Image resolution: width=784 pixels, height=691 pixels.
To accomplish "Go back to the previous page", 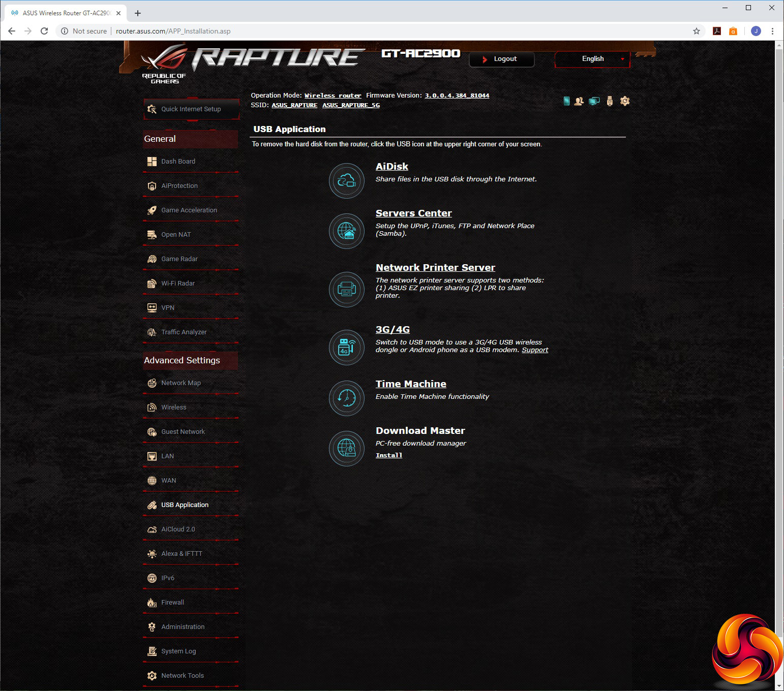I will click(x=12, y=31).
